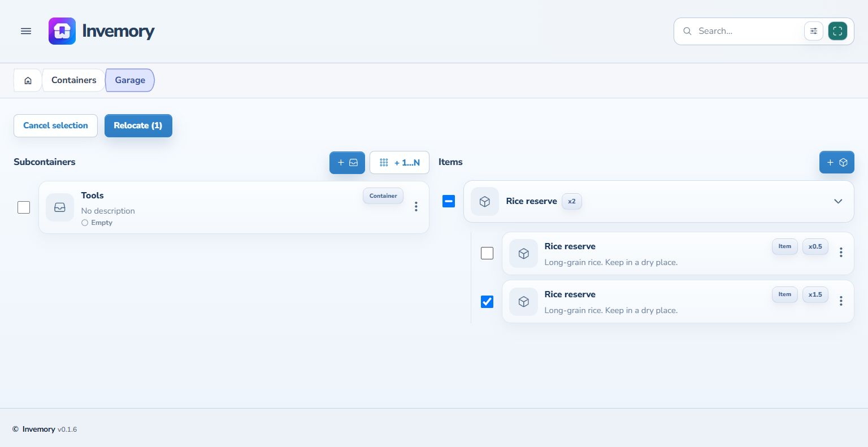Cancel the current selection
Image resolution: width=868 pixels, height=447 pixels.
[55, 125]
